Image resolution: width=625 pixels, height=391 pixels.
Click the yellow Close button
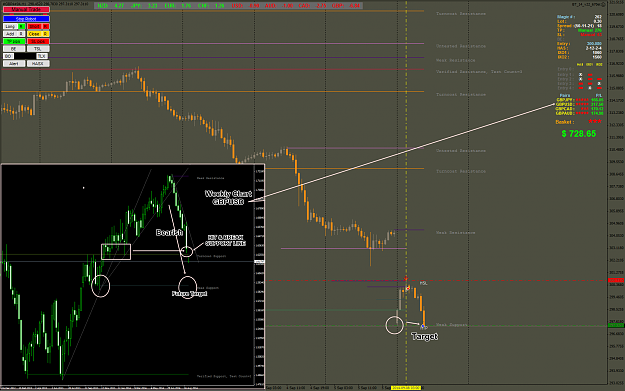[34, 34]
